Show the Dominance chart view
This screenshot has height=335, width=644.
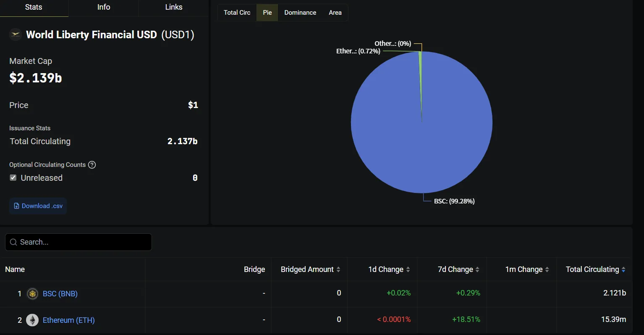click(300, 13)
